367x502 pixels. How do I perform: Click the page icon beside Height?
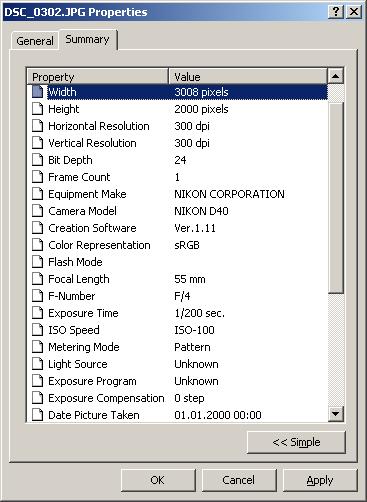[37, 109]
